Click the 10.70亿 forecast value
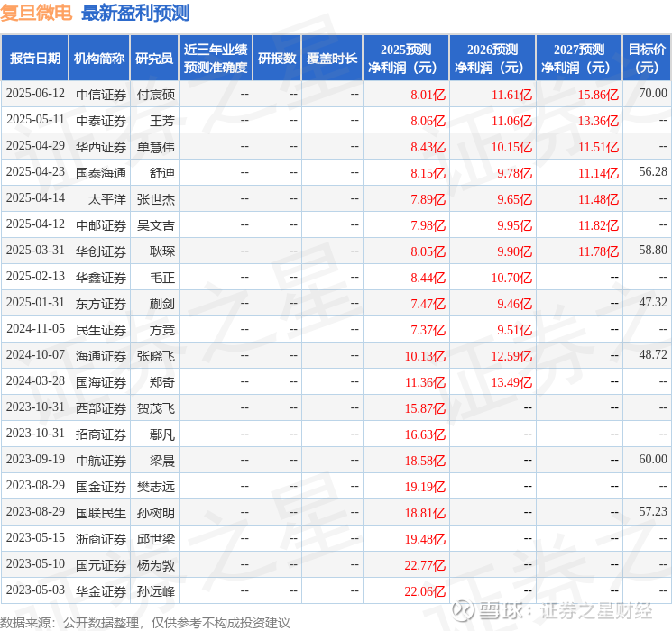Viewport: 672px width, 631px height. (511, 278)
